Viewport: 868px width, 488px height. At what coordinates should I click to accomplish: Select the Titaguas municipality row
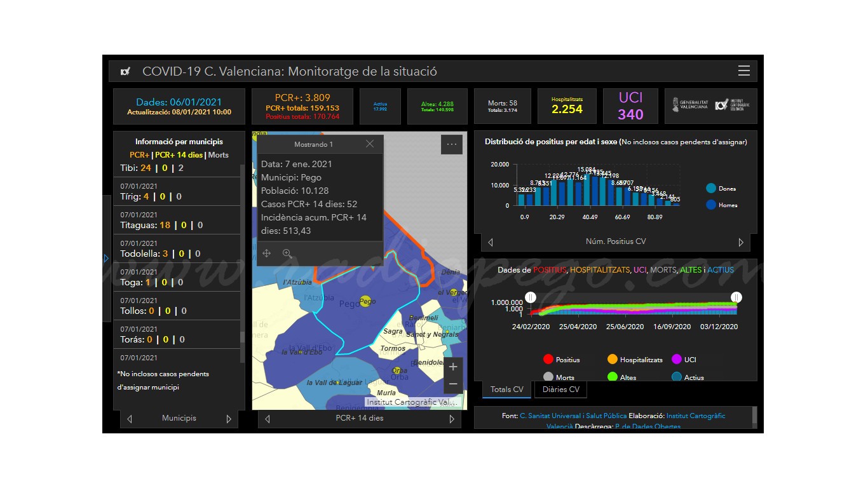tap(177, 220)
